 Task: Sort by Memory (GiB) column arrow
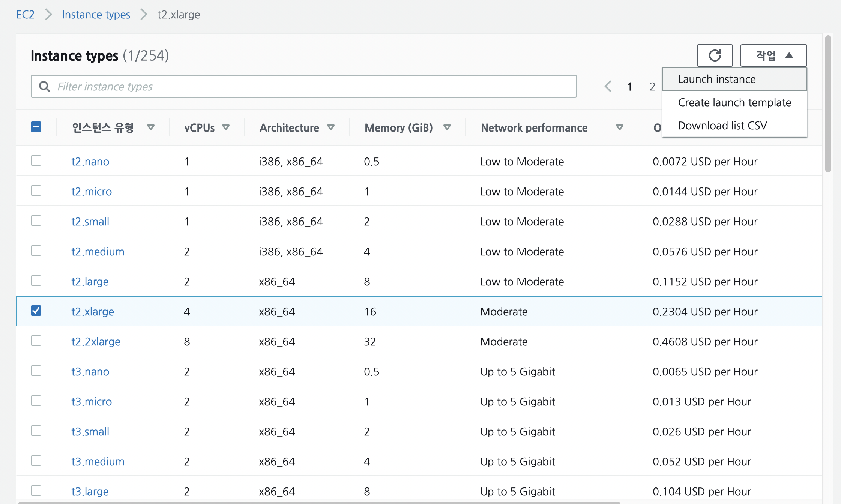(x=447, y=128)
